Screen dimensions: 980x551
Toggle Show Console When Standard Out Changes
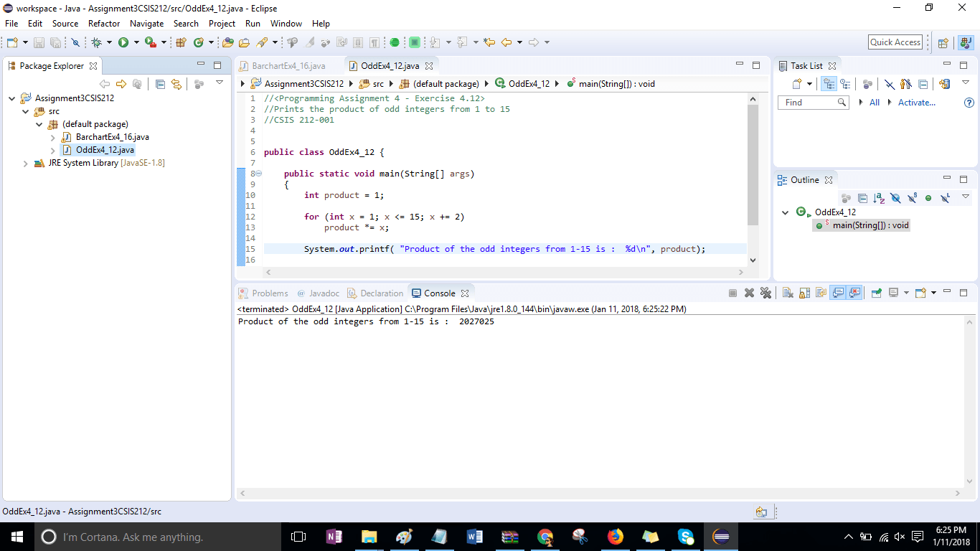[x=837, y=293]
